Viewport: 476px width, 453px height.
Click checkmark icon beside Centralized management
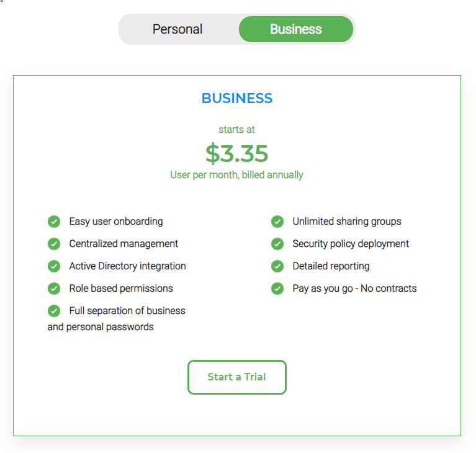click(54, 244)
